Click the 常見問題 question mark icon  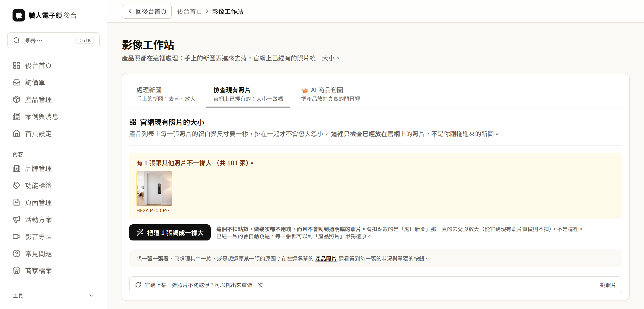[17, 254]
